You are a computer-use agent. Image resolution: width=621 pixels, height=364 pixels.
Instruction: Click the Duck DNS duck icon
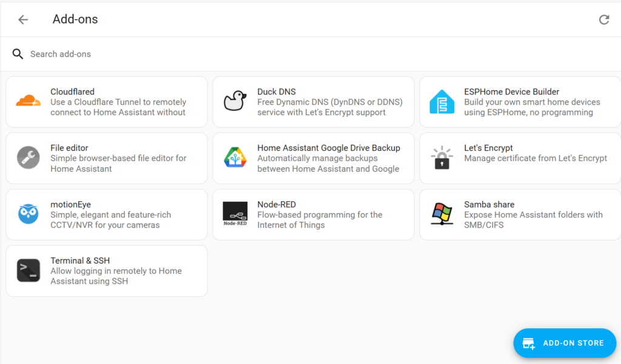point(235,101)
